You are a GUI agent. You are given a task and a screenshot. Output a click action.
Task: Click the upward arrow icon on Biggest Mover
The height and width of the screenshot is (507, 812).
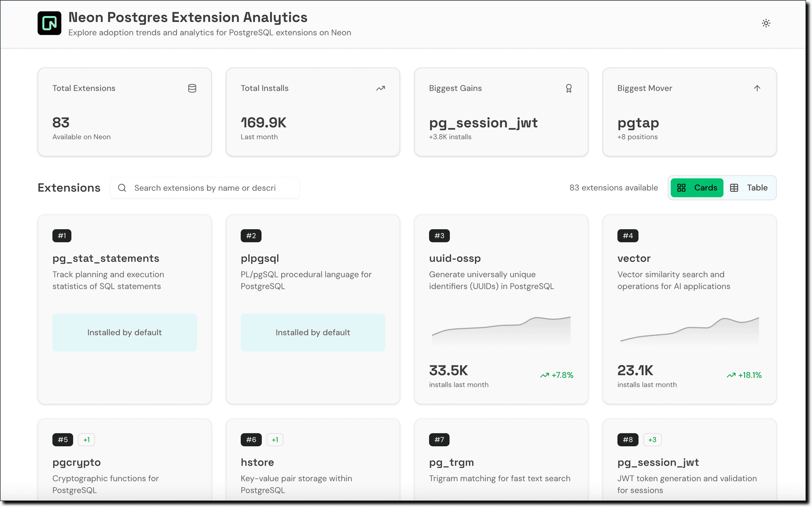click(x=757, y=88)
